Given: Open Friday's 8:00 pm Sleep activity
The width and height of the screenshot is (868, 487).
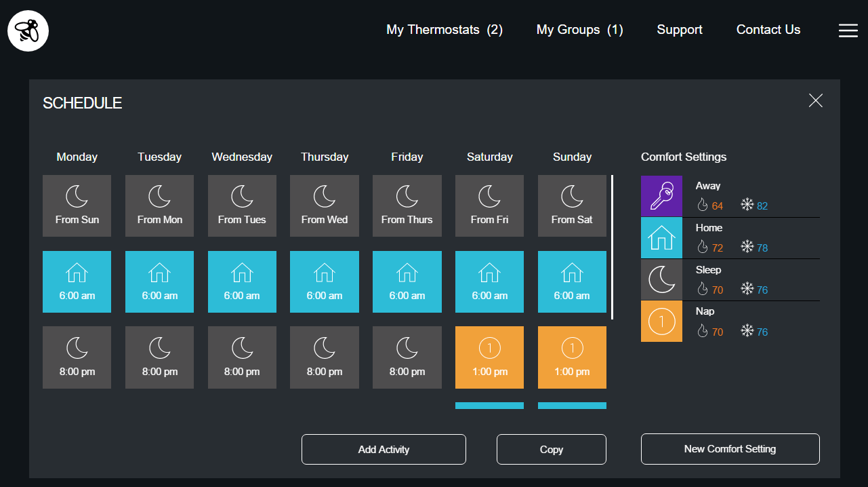Looking at the screenshot, I should click(407, 357).
